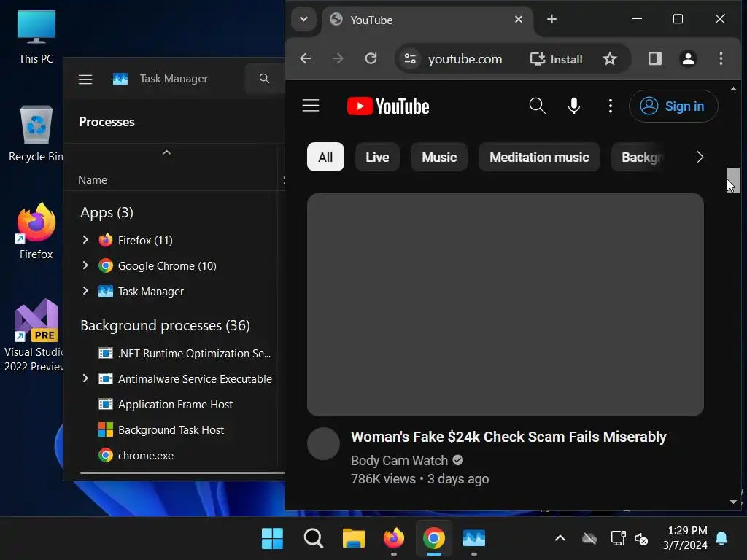Open Task Manager hamburger navigation menu

click(x=85, y=79)
